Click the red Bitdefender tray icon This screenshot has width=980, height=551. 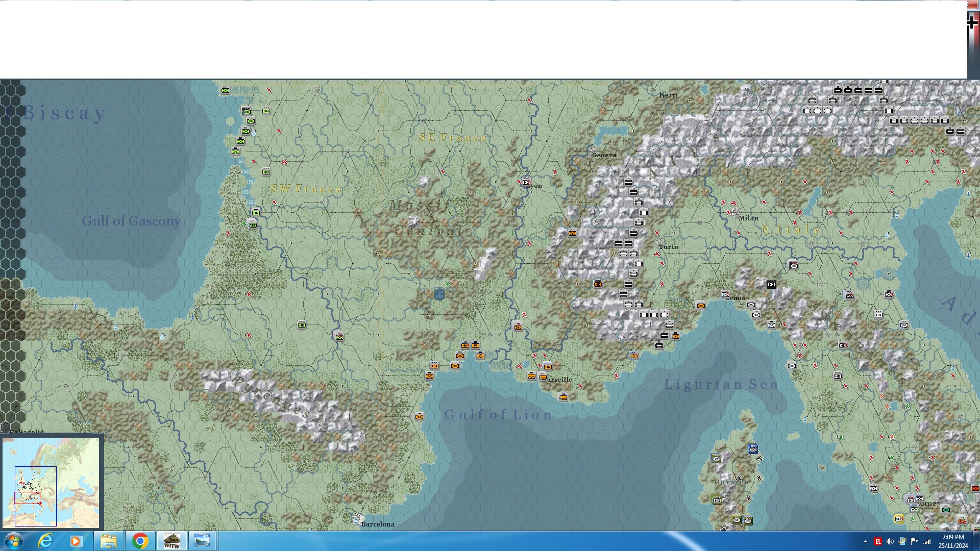[x=878, y=541]
